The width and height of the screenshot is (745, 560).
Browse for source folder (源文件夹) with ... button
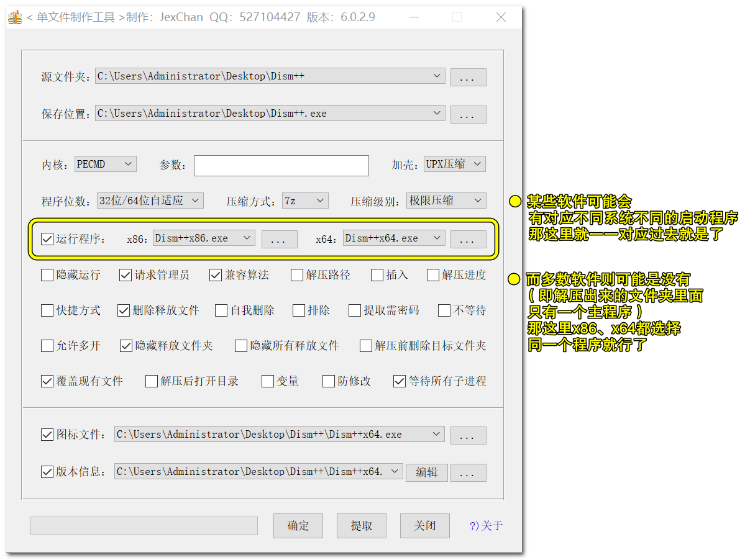coord(468,77)
